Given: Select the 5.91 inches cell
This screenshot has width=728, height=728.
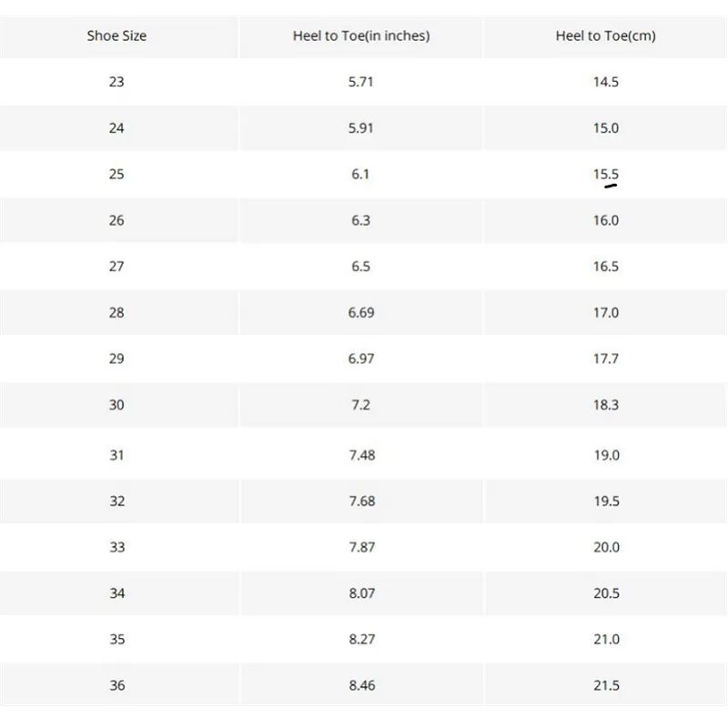Looking at the screenshot, I should [361, 128].
